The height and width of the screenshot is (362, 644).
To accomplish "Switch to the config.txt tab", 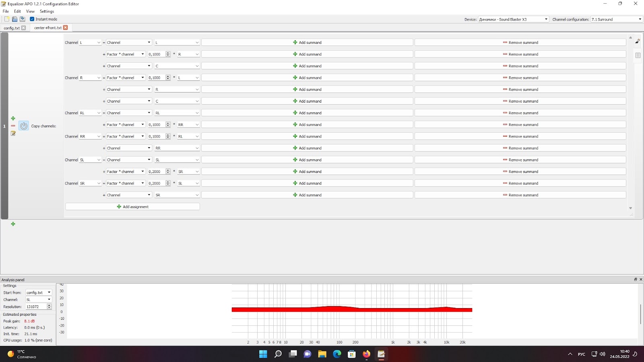I will pyautogui.click(x=12, y=28).
